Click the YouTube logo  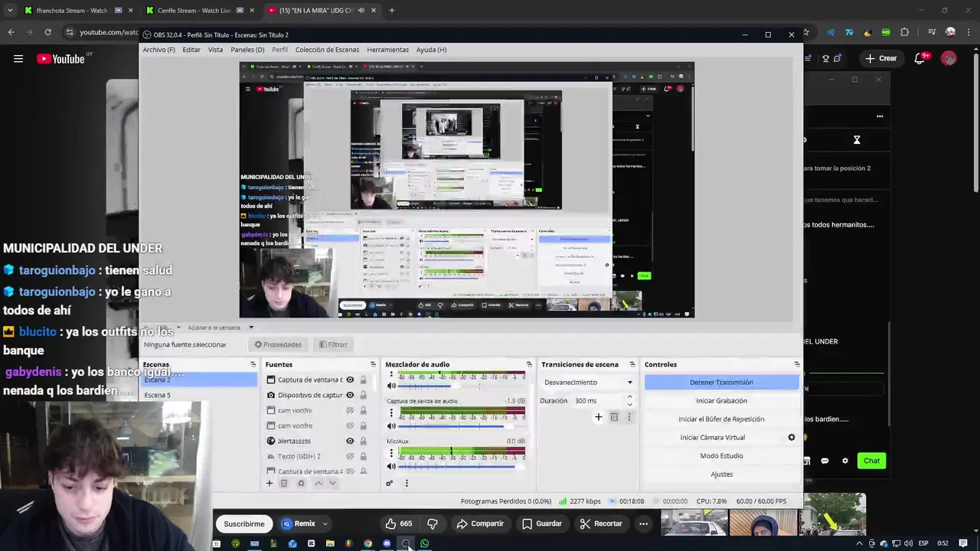[60, 59]
